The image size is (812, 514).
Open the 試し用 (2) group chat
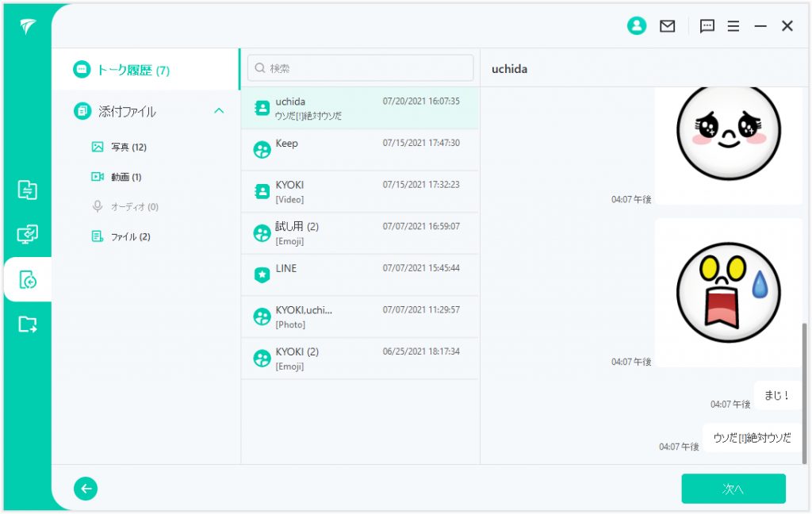tap(360, 233)
